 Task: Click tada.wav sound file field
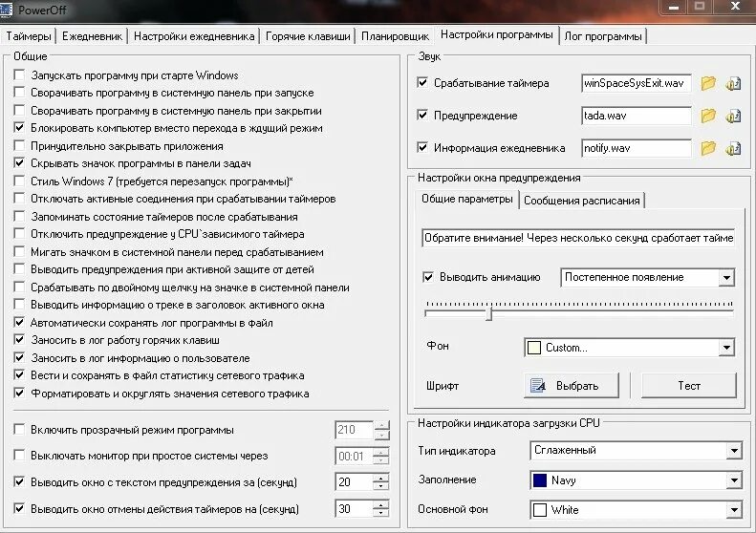click(x=637, y=116)
